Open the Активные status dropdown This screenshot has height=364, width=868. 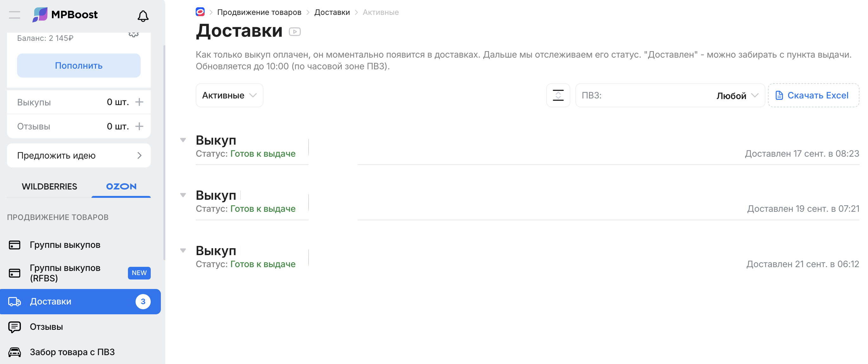(x=229, y=95)
